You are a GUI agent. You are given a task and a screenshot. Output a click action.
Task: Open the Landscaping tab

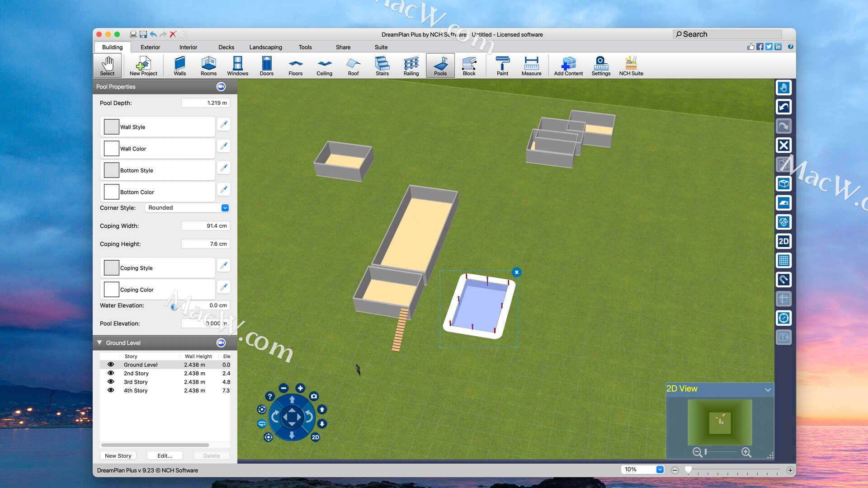click(265, 47)
